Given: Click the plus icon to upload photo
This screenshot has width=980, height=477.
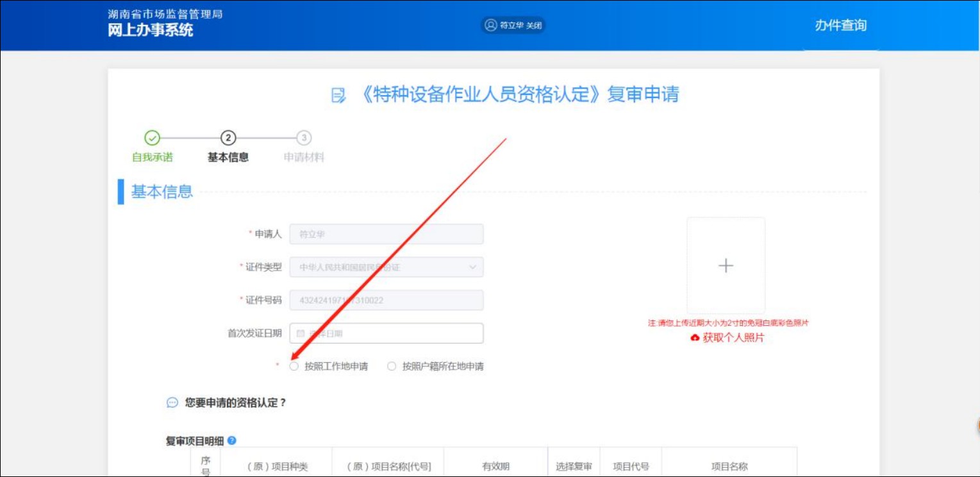Looking at the screenshot, I should coord(726,265).
